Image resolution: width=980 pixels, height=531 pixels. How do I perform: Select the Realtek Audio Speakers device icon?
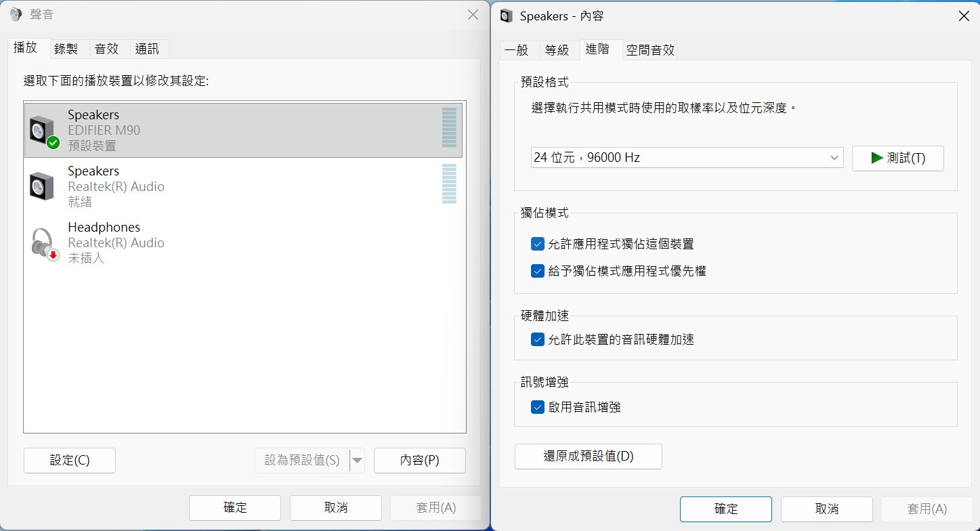pyautogui.click(x=42, y=186)
